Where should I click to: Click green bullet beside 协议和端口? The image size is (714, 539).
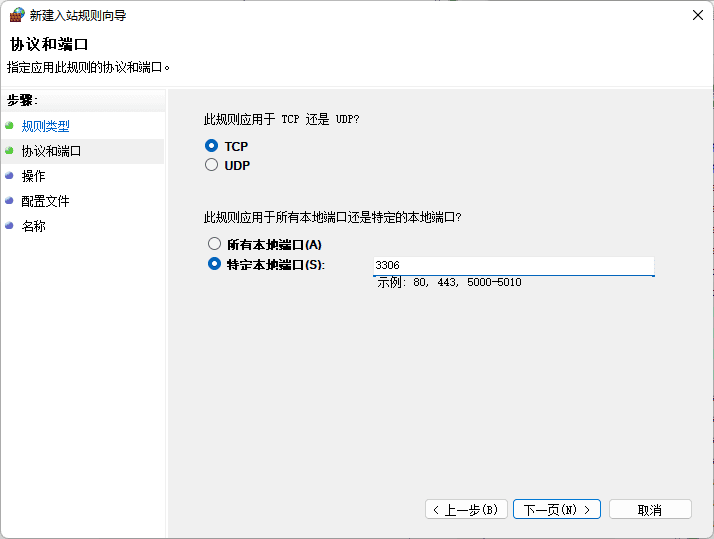pos(9,150)
